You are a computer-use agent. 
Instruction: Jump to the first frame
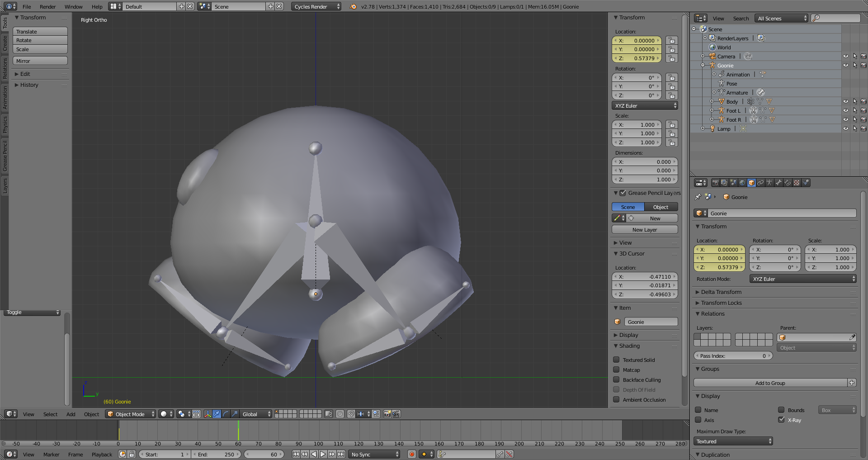(x=296, y=454)
